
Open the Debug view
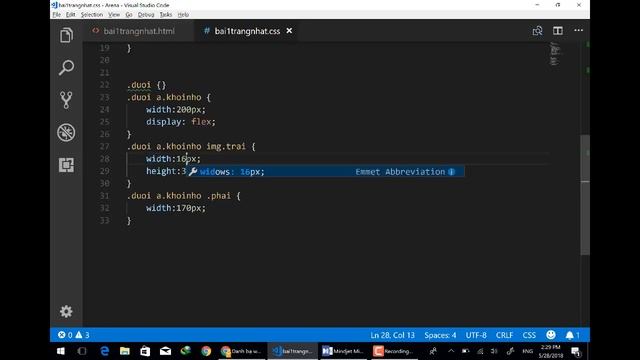pos(66,132)
